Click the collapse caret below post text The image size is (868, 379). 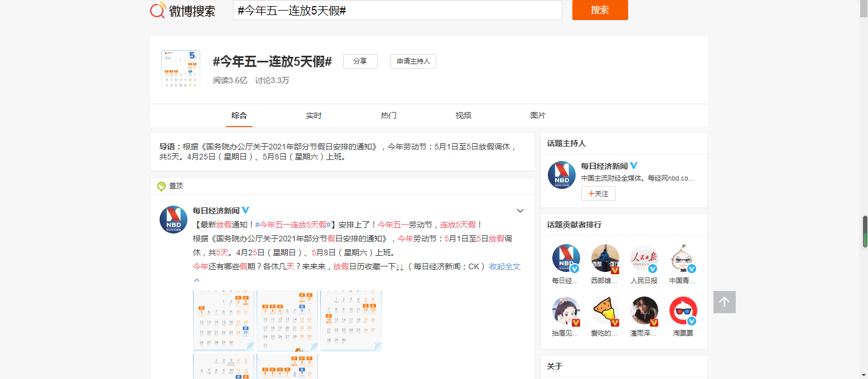[196, 280]
